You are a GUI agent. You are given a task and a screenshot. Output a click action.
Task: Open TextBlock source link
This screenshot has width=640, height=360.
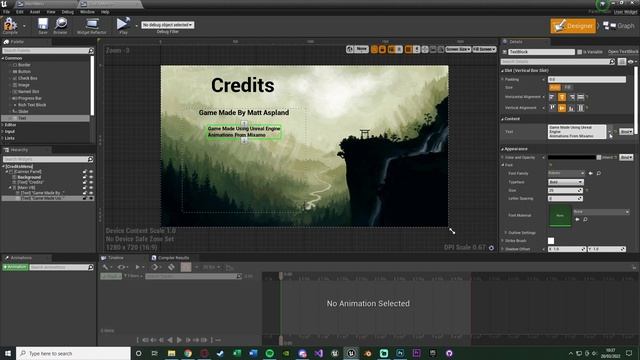point(623,52)
